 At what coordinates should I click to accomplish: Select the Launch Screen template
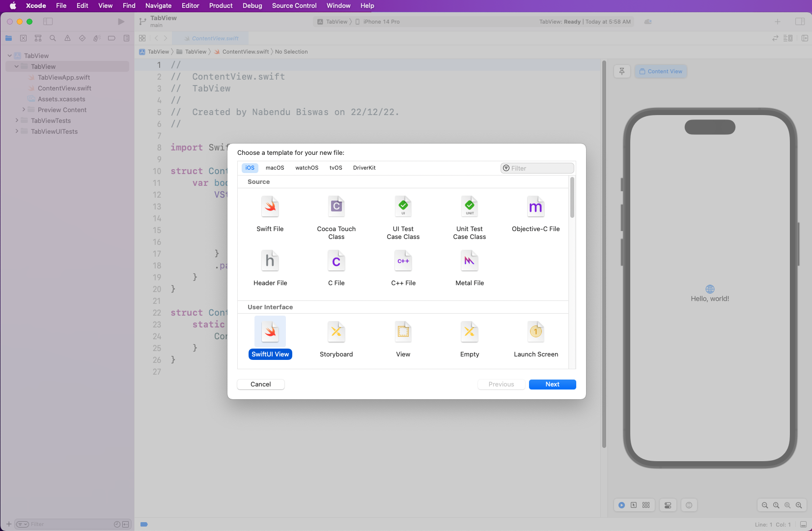click(536, 339)
